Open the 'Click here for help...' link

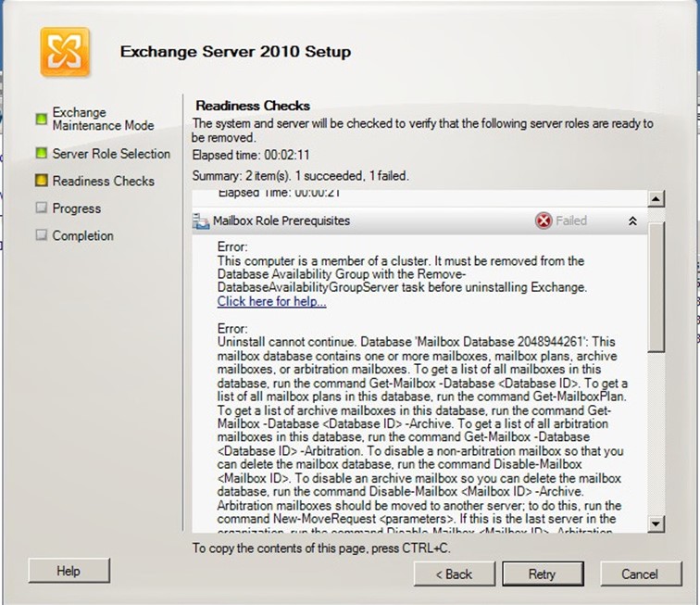pos(271,302)
